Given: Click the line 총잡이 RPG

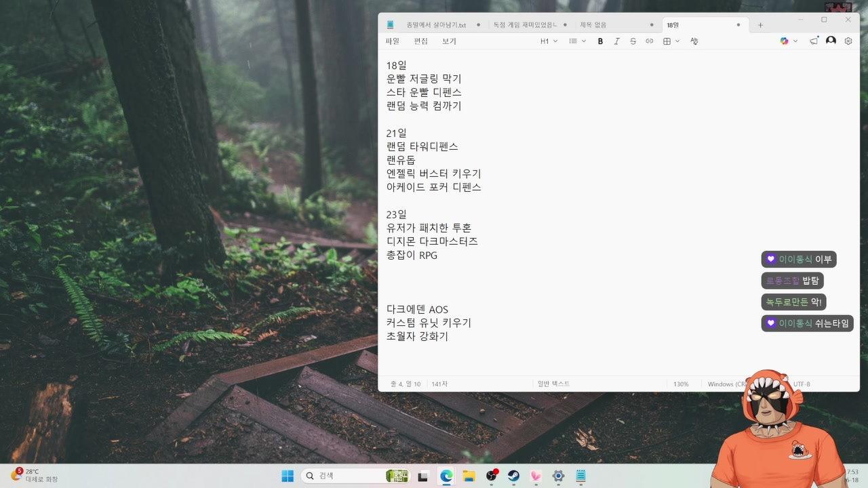Looking at the screenshot, I should [x=412, y=256].
